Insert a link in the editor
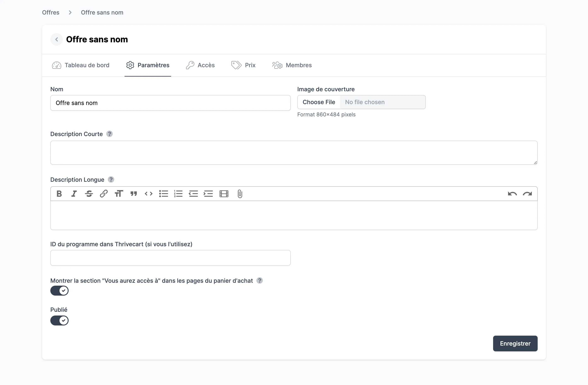This screenshot has width=588, height=385. pos(104,194)
